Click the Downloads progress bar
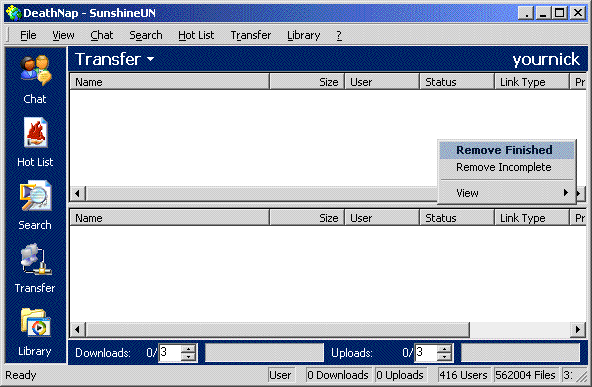 coord(264,353)
